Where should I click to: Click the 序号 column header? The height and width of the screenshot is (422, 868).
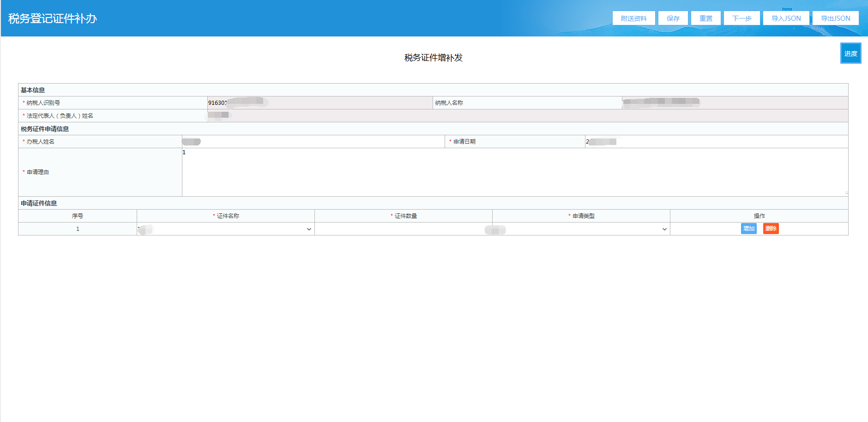[x=78, y=216]
